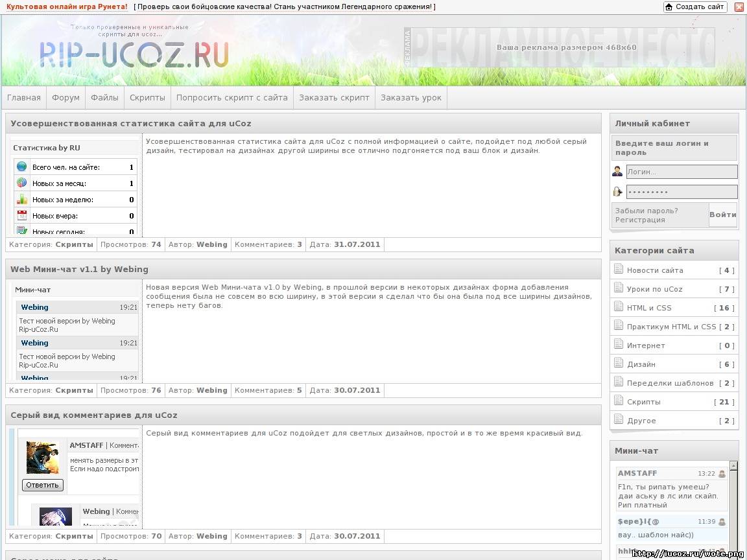The height and width of the screenshot is (560, 747).
Task: Click the document icon beside Новости сайта
Action: [x=619, y=269]
